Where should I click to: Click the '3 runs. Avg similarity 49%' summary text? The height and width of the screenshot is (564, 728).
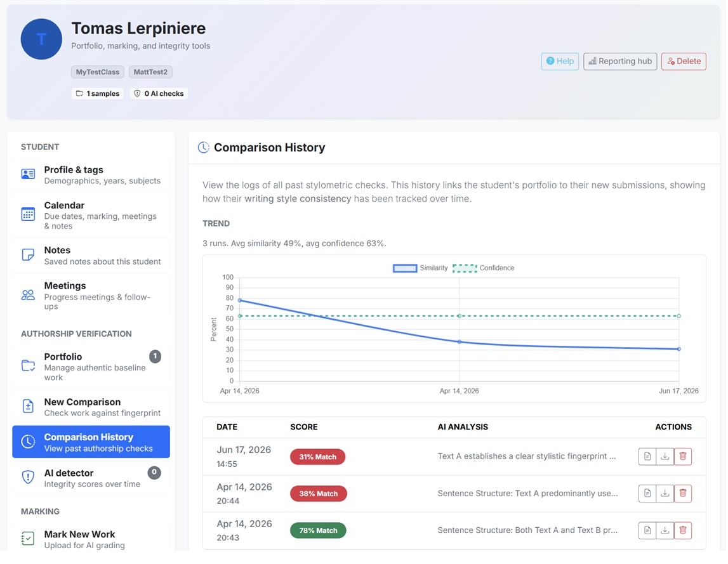click(295, 244)
